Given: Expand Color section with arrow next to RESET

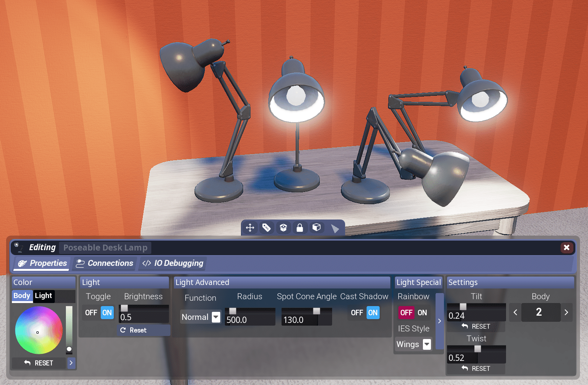Looking at the screenshot, I should pos(71,363).
